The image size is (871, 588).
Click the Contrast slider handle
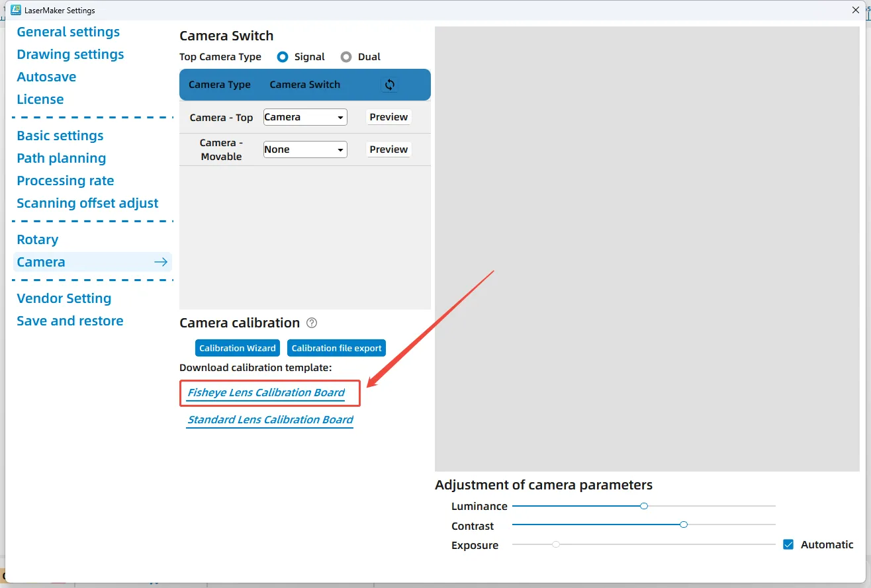pyautogui.click(x=684, y=525)
